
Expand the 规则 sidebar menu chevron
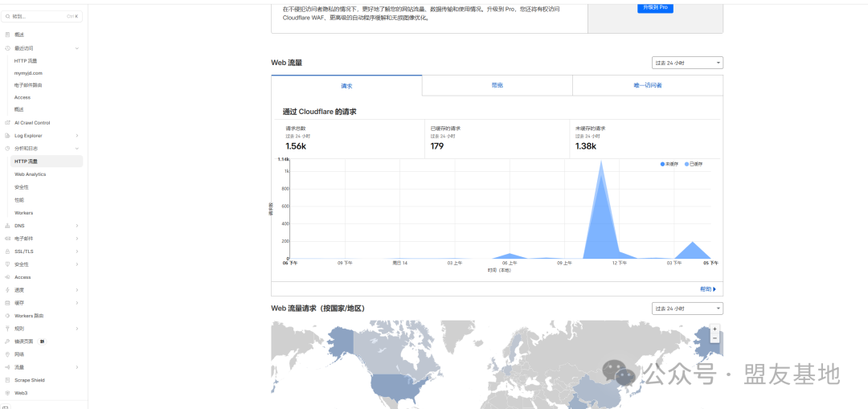(x=77, y=329)
